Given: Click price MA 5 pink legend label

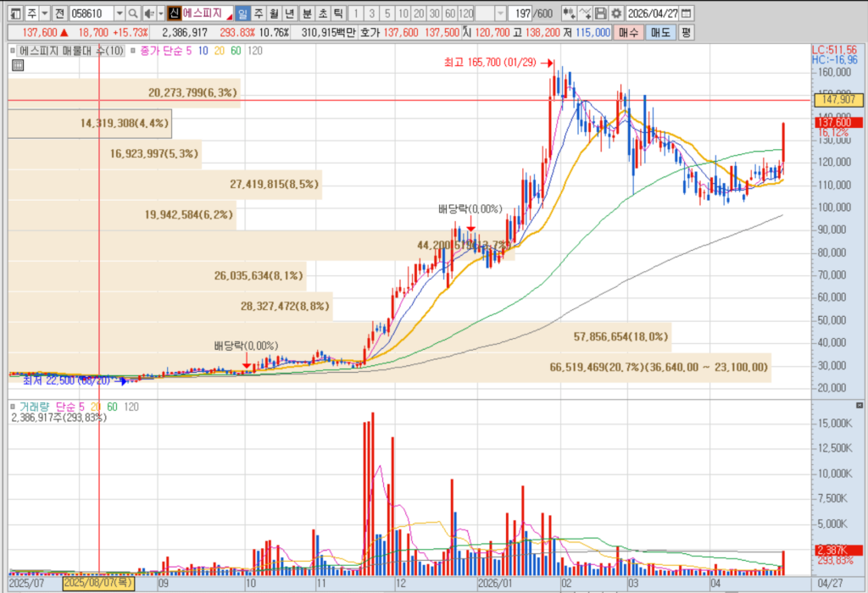Looking at the screenshot, I should (188, 50).
